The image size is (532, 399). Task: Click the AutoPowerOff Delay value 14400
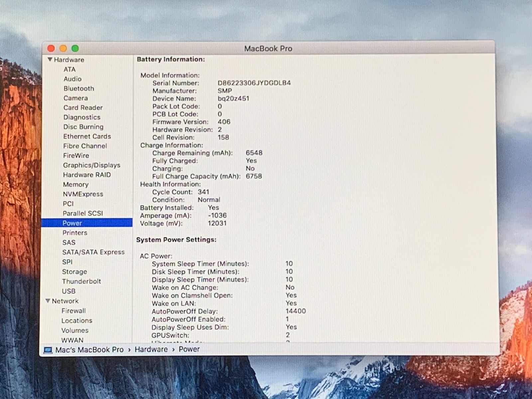click(x=296, y=311)
